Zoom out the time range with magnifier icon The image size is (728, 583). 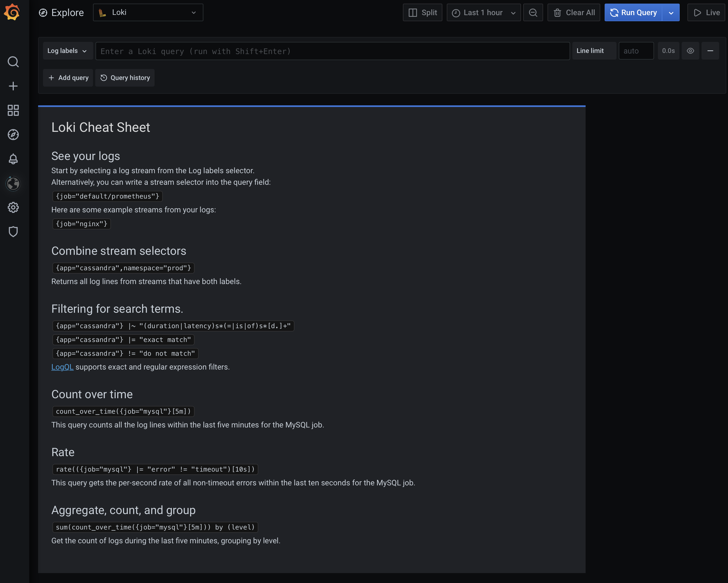coord(533,12)
